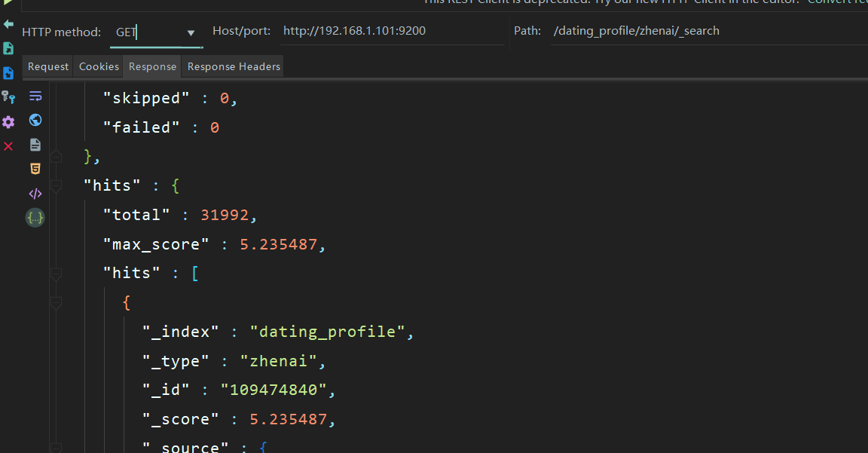View response as HTML5 icon
Viewport: 868px width, 453px height.
(x=35, y=169)
